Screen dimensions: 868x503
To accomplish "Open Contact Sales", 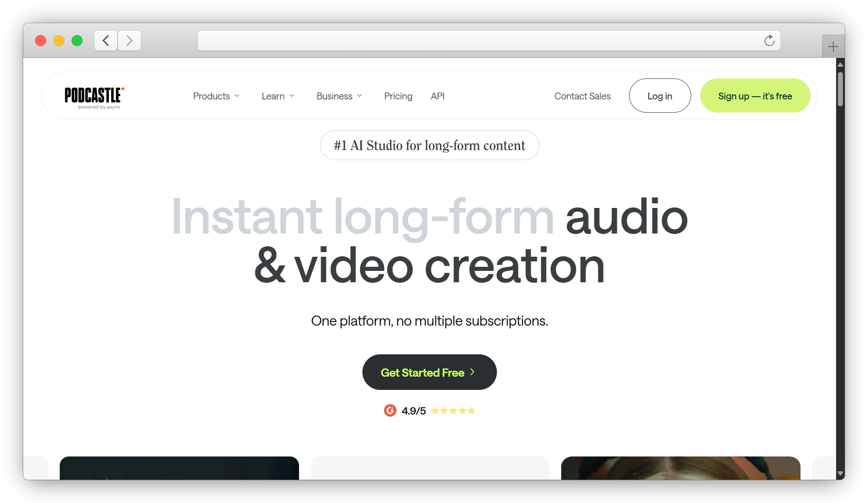I will click(x=582, y=96).
